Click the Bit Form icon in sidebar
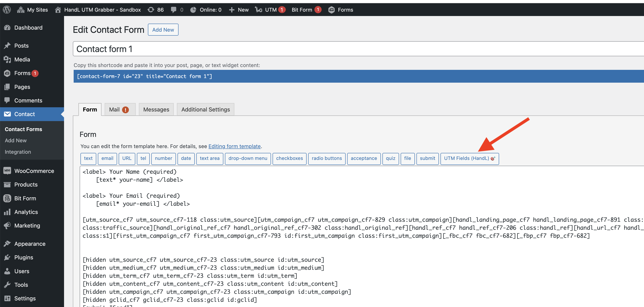 coord(7,198)
